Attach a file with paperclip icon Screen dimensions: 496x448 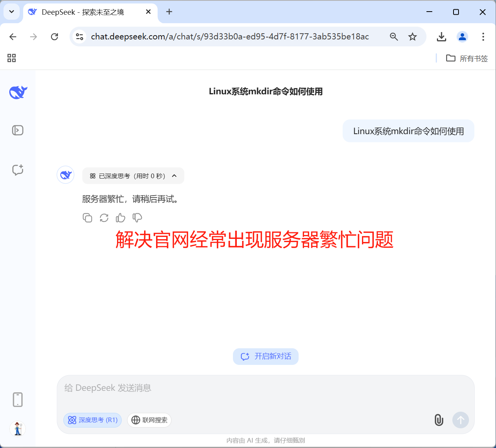pyautogui.click(x=439, y=420)
